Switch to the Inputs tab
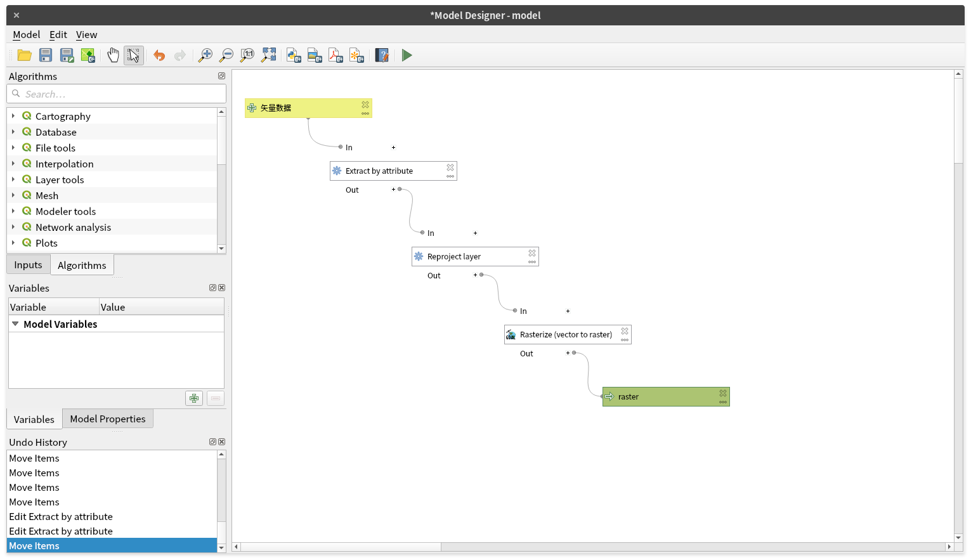Viewport: 971px width, 560px height. tap(29, 265)
